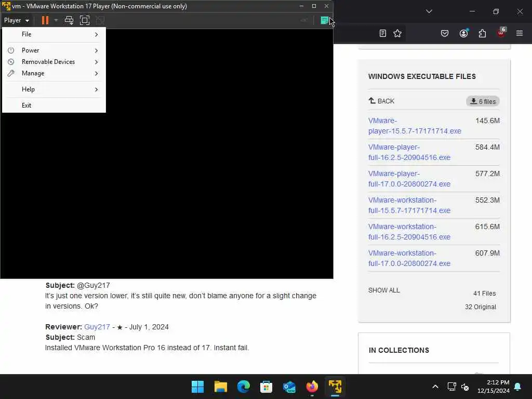The width and height of the screenshot is (532, 399).
Task: Click the VMware logo in the title bar
Action: 6,6
